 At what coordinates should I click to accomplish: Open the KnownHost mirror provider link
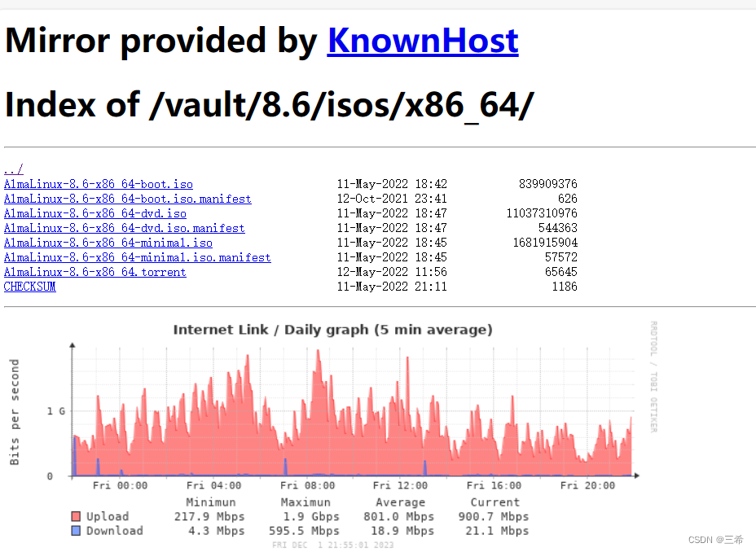(422, 41)
